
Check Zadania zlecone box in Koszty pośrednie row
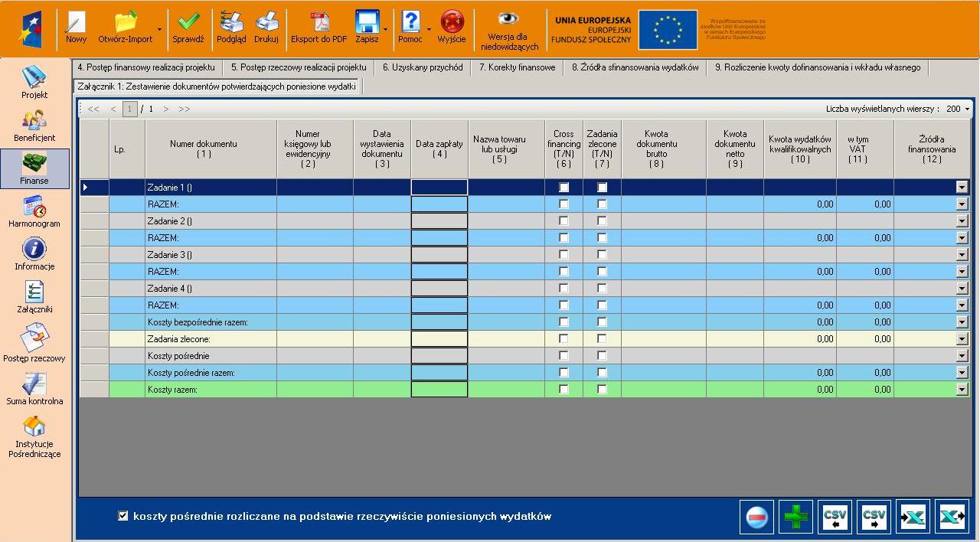coord(603,356)
